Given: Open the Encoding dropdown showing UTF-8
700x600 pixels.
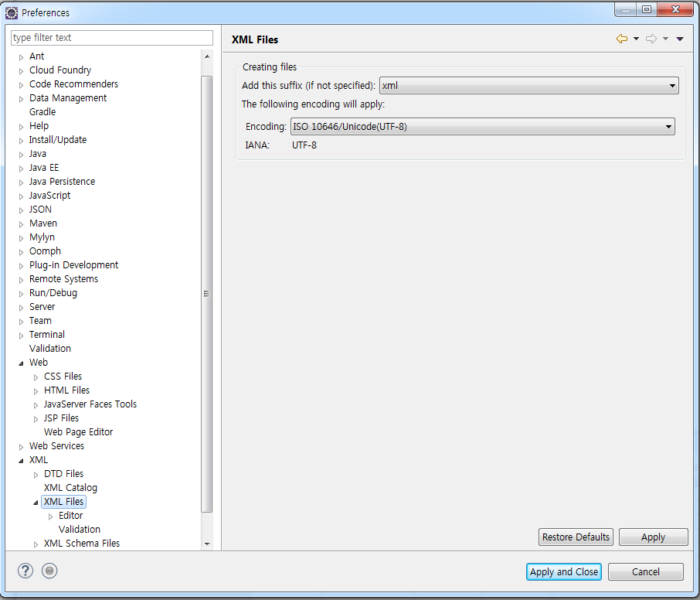Looking at the screenshot, I should point(483,127).
